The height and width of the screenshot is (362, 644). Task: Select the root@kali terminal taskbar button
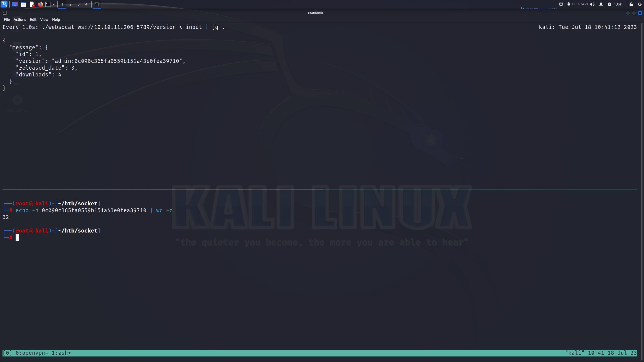tap(97, 4)
